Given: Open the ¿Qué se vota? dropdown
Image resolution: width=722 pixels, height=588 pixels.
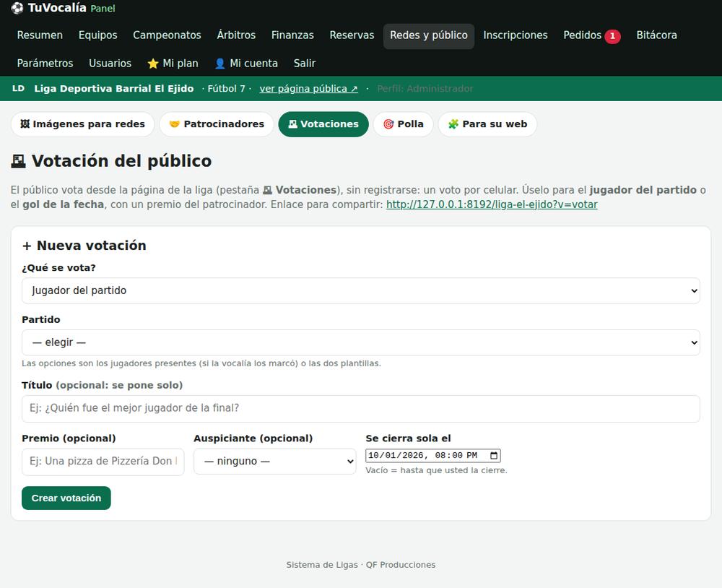Looking at the screenshot, I should click(361, 291).
